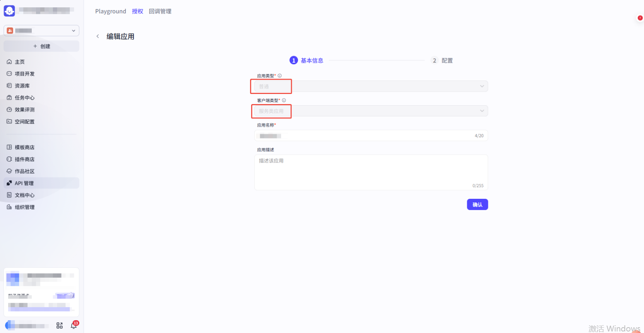Switch to the 回调管理 tab

coord(160,12)
